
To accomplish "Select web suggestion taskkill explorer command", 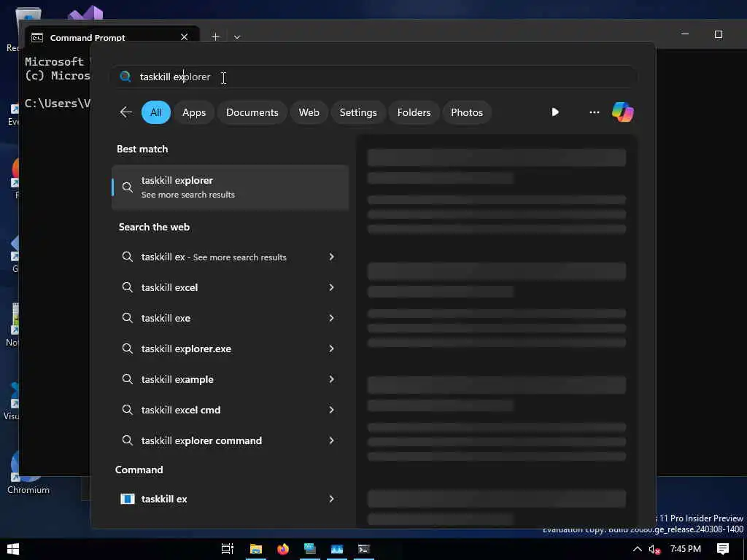I will pyautogui.click(x=230, y=440).
